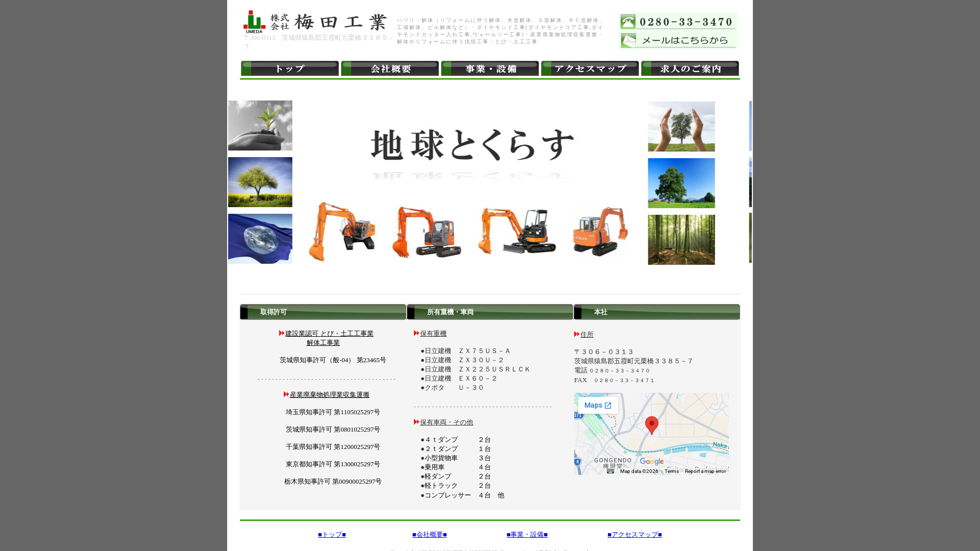Click the 〒306-0313 postal code in the 本社 panel
This screenshot has width=980, height=551.
click(604, 352)
